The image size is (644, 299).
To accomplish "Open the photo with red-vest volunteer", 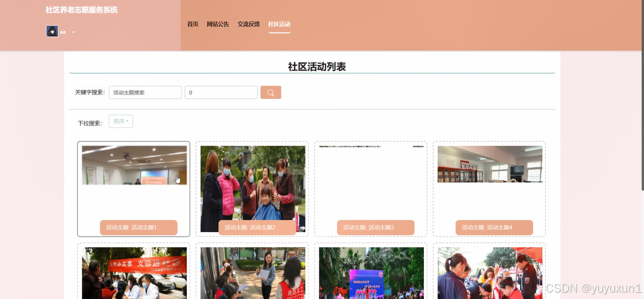I will click(x=253, y=273).
